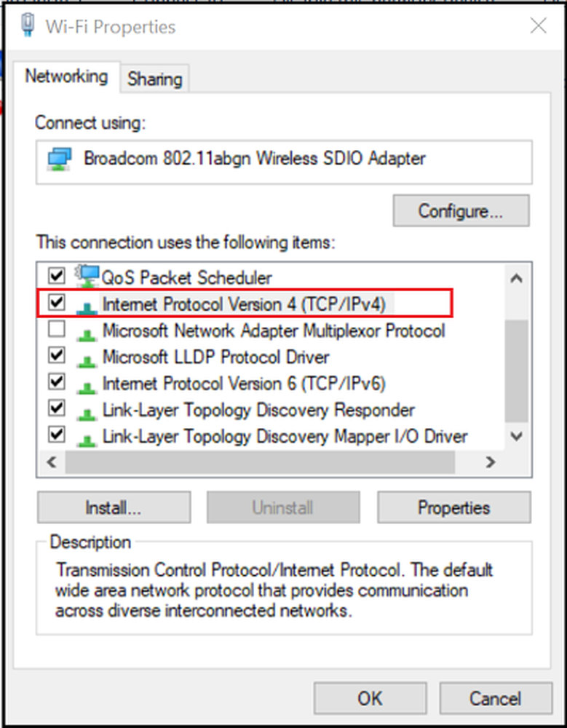Click the Microsoft LLDP Protocol Driver icon
Image resolution: width=567 pixels, height=728 pixels.
click(x=87, y=359)
